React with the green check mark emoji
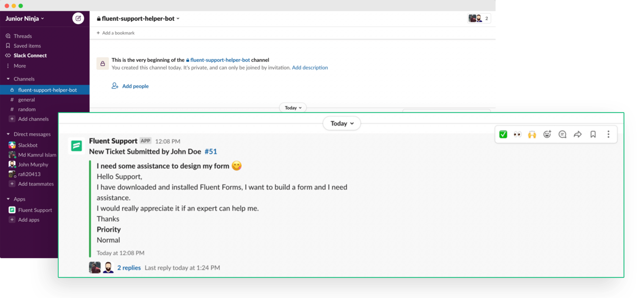Image resolution: width=644 pixels, height=298 pixels. point(503,134)
